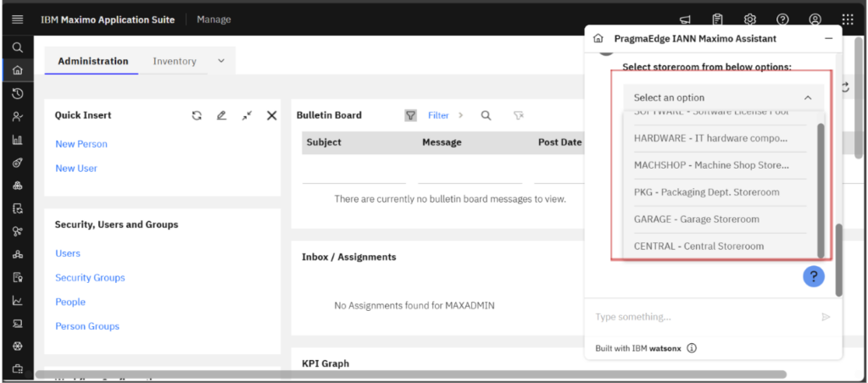Click the Bulletin Board search magnifier
The height and width of the screenshot is (383, 868).
pos(486,115)
